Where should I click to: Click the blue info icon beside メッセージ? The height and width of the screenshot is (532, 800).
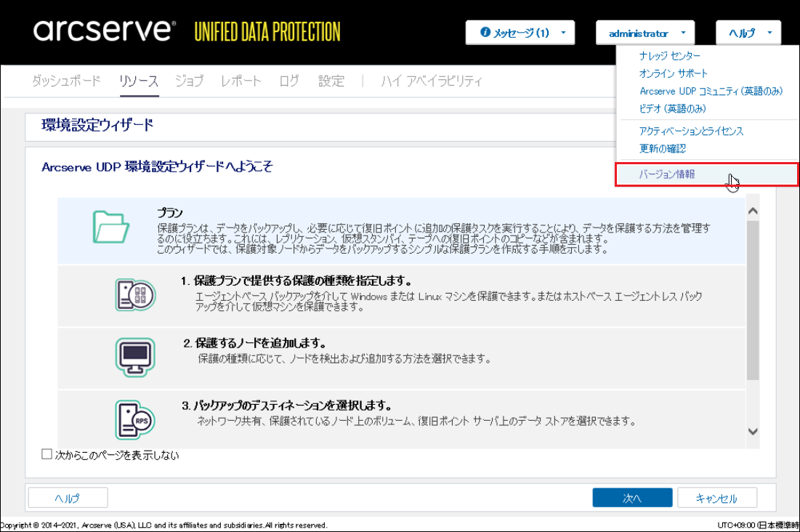click(485, 33)
